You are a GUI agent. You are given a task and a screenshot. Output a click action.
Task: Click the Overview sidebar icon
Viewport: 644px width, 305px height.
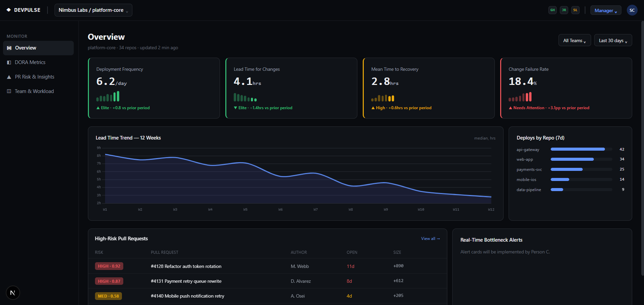pos(9,48)
